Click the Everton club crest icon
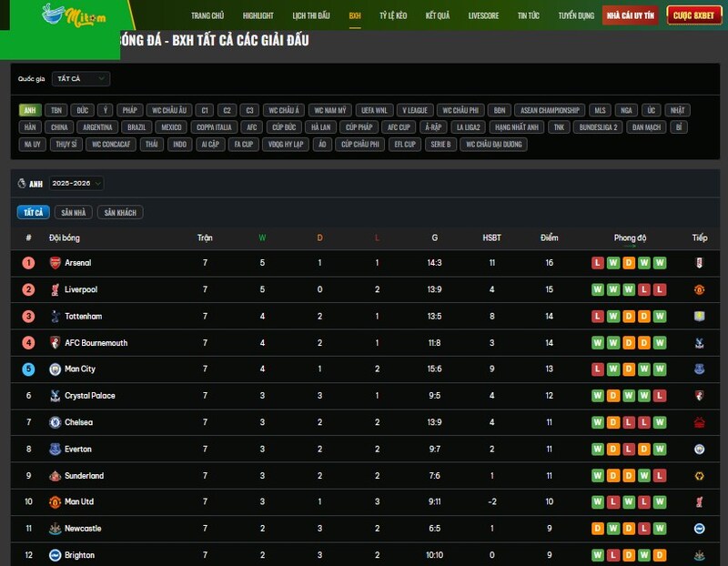The image size is (728, 566). pyautogui.click(x=55, y=449)
